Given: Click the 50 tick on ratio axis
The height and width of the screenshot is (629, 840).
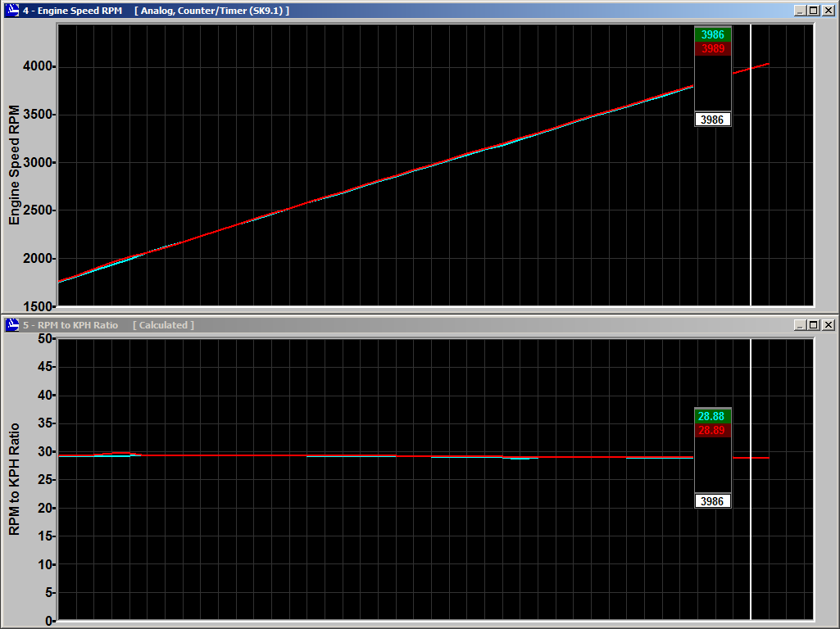Looking at the screenshot, I should [x=45, y=338].
